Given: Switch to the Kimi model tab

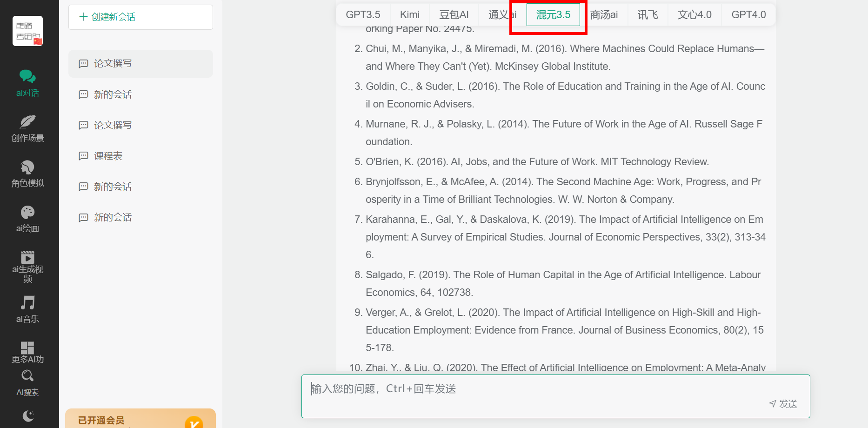Looking at the screenshot, I should point(409,15).
